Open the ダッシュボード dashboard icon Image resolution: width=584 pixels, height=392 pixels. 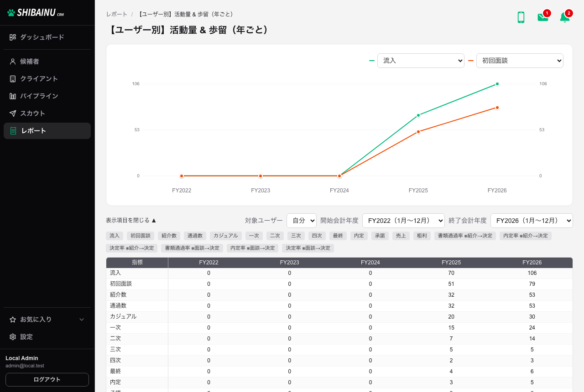point(13,37)
